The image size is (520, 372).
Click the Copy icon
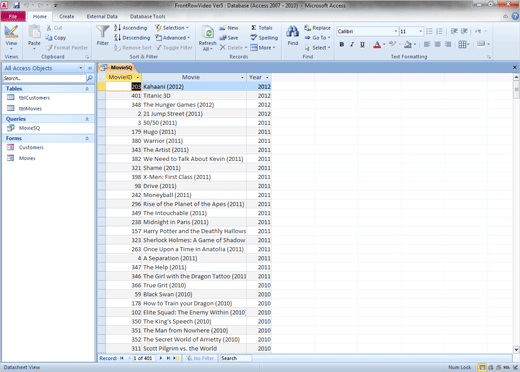click(49, 38)
